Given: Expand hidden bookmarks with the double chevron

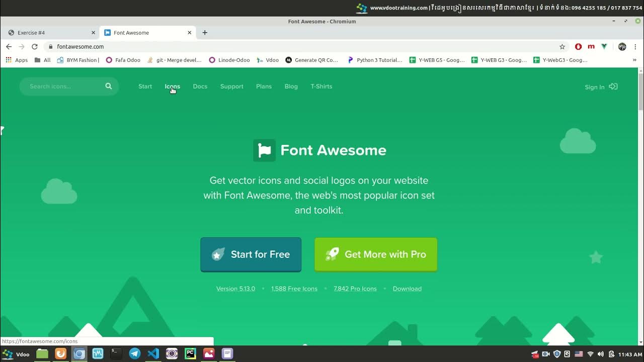Looking at the screenshot, I should tap(634, 60).
